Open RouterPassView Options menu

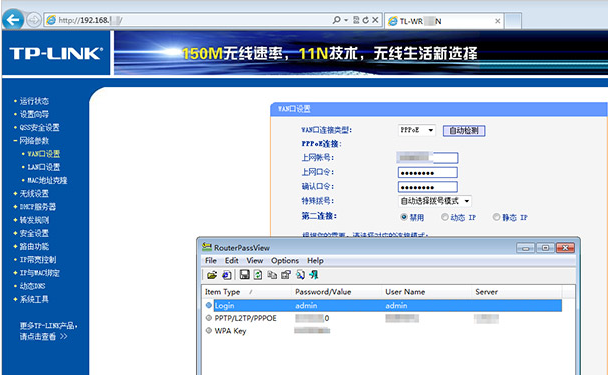(x=285, y=261)
